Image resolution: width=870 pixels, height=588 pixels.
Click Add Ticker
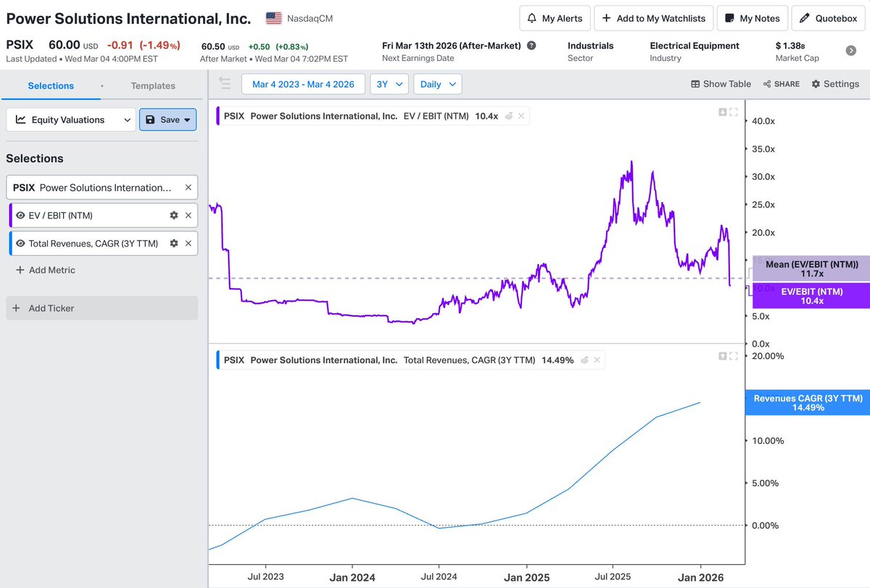[x=101, y=308]
